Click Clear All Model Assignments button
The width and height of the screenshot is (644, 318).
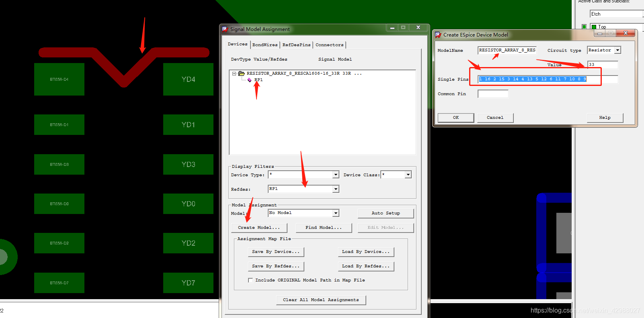[x=321, y=300]
